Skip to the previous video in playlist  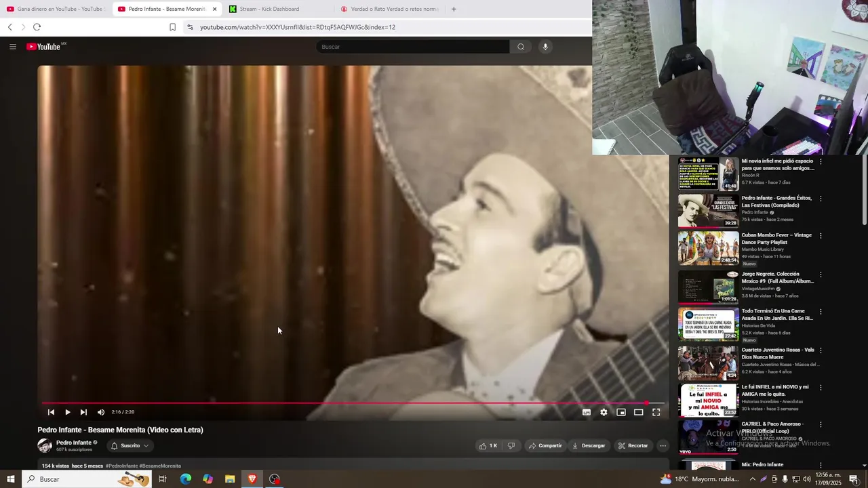pos(51,412)
